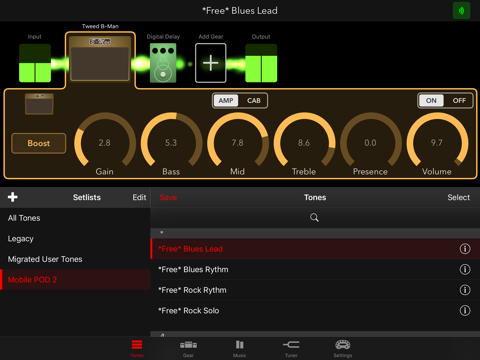Select the Digital Delay pedal

[163, 63]
